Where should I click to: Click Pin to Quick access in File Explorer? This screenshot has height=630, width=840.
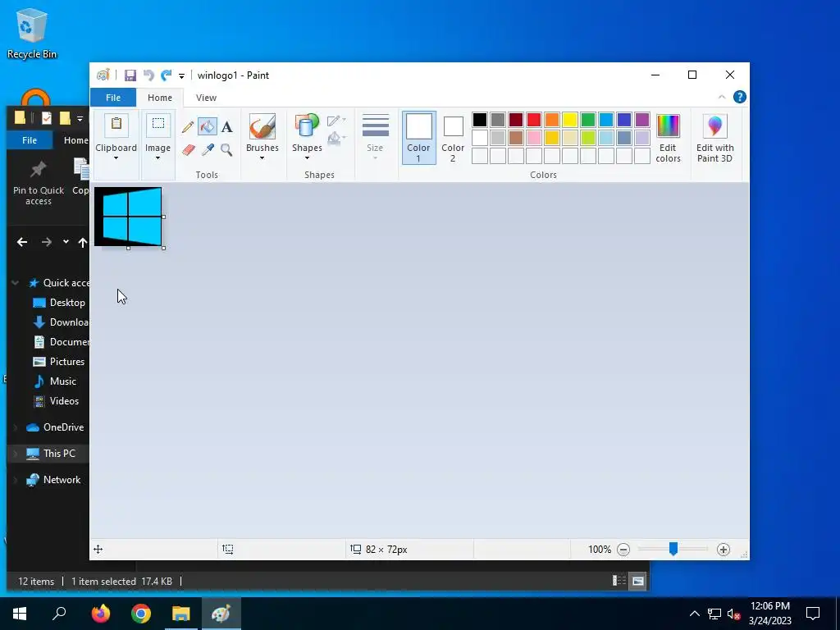(x=39, y=182)
